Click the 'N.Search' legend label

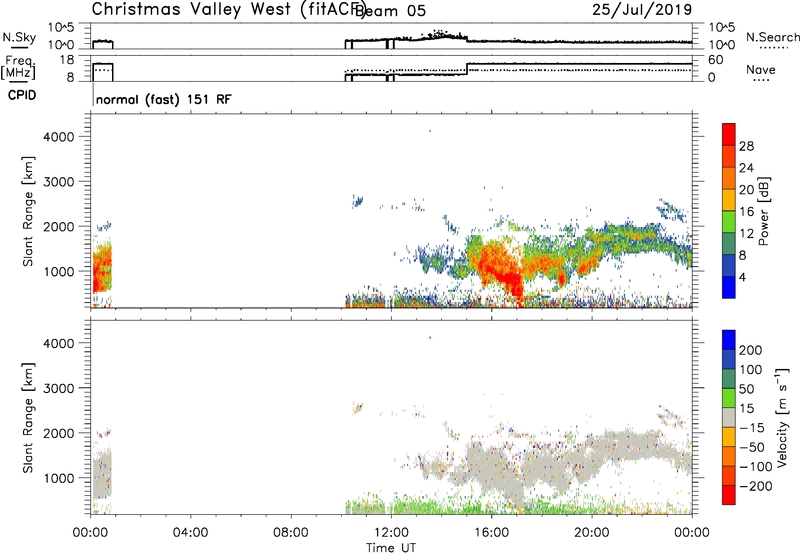click(772, 37)
